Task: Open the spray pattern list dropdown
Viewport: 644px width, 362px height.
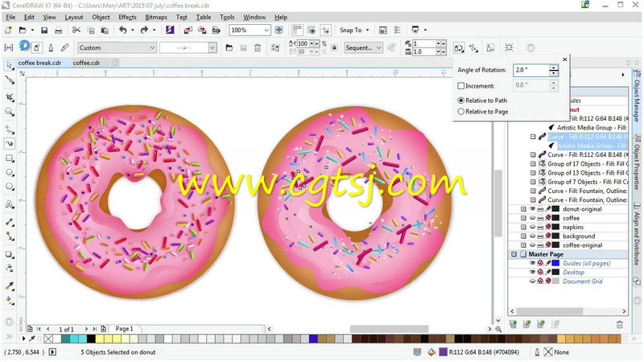Action: click(x=213, y=47)
